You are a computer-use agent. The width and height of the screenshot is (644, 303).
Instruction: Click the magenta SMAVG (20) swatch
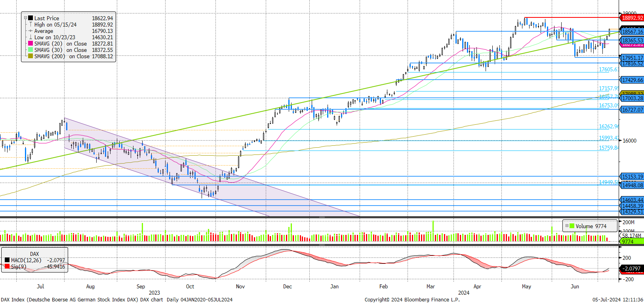(x=30, y=44)
